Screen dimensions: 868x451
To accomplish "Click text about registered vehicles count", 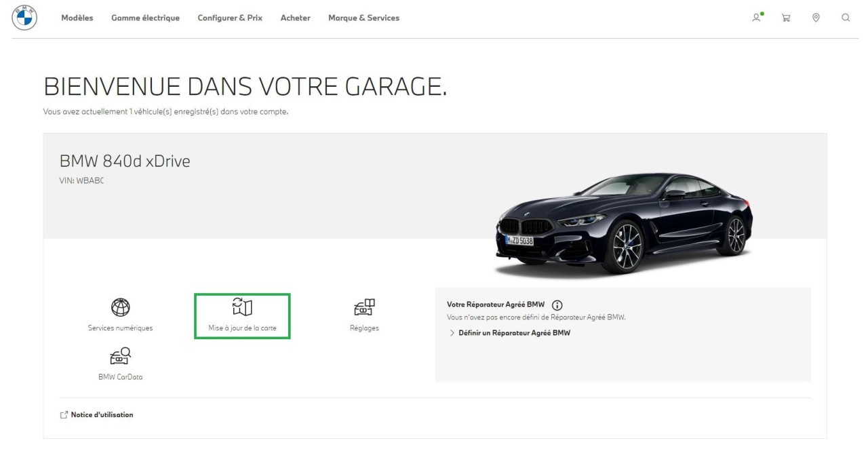I will coord(165,112).
